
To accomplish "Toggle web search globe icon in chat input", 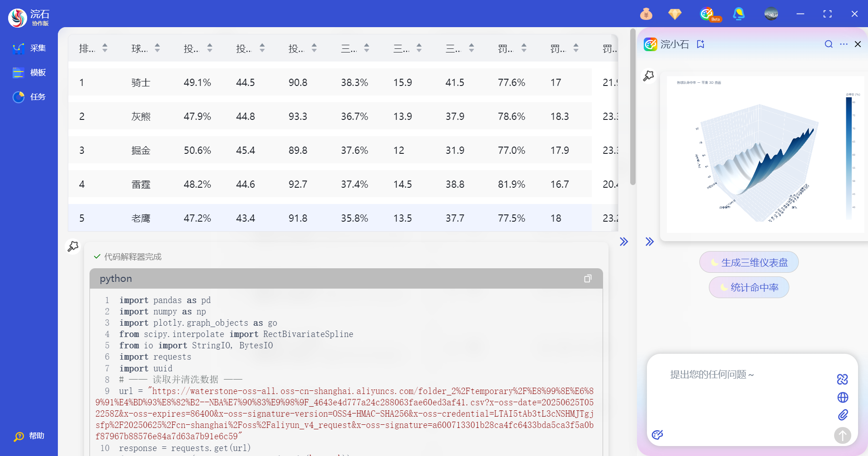I will (x=843, y=398).
